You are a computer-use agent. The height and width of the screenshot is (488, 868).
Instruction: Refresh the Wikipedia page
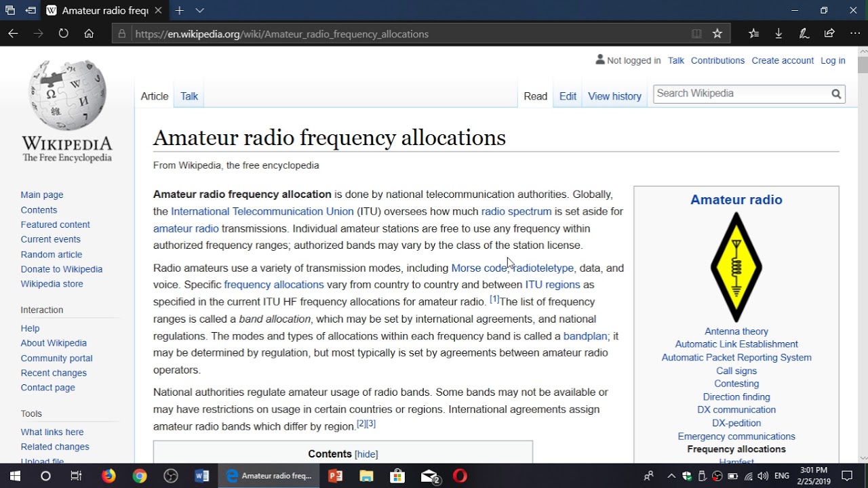63,33
